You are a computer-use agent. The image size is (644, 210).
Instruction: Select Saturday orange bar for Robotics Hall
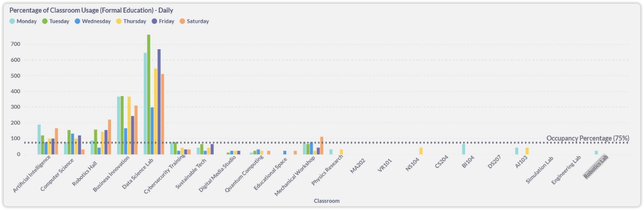110,137
